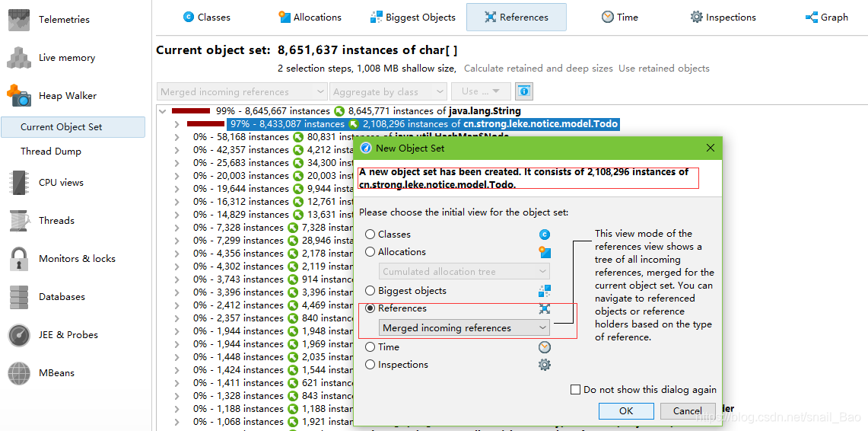The height and width of the screenshot is (431, 868).
Task: Select the Classes radio button
Action: click(x=369, y=235)
